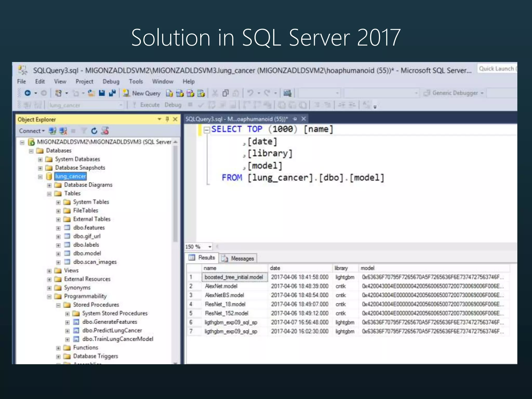532x399 pixels.
Task: Select the dbo.gif_url table
Action: pyautogui.click(x=87, y=236)
